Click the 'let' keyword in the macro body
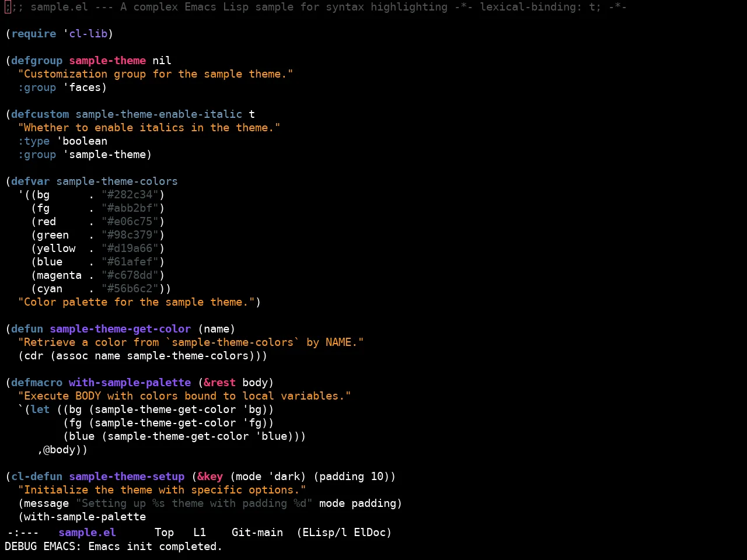This screenshot has height=560, width=747. coord(40,409)
